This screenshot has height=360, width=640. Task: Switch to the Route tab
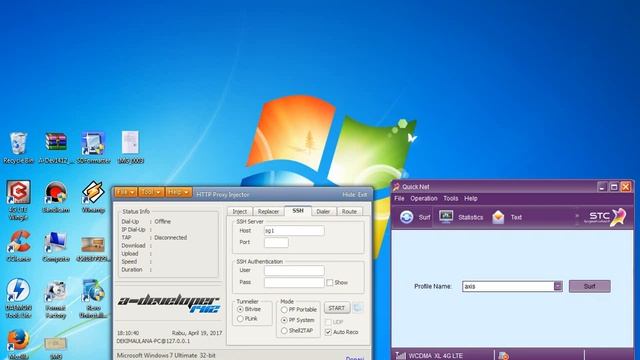pos(349,211)
